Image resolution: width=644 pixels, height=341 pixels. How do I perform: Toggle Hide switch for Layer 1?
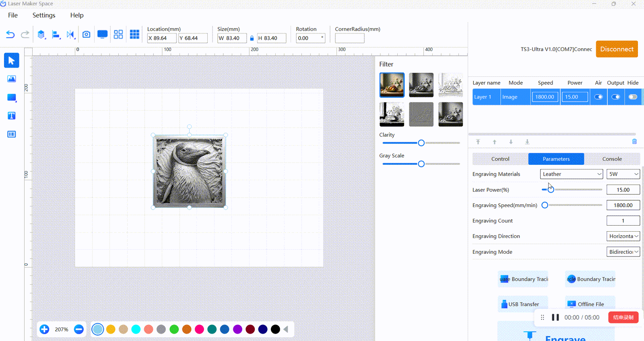633,97
